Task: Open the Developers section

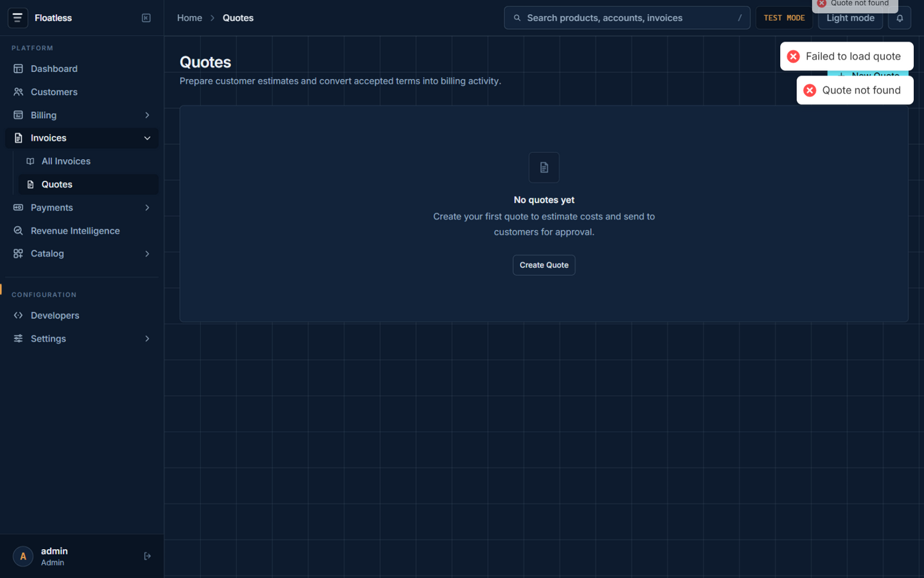Action: (x=82, y=315)
